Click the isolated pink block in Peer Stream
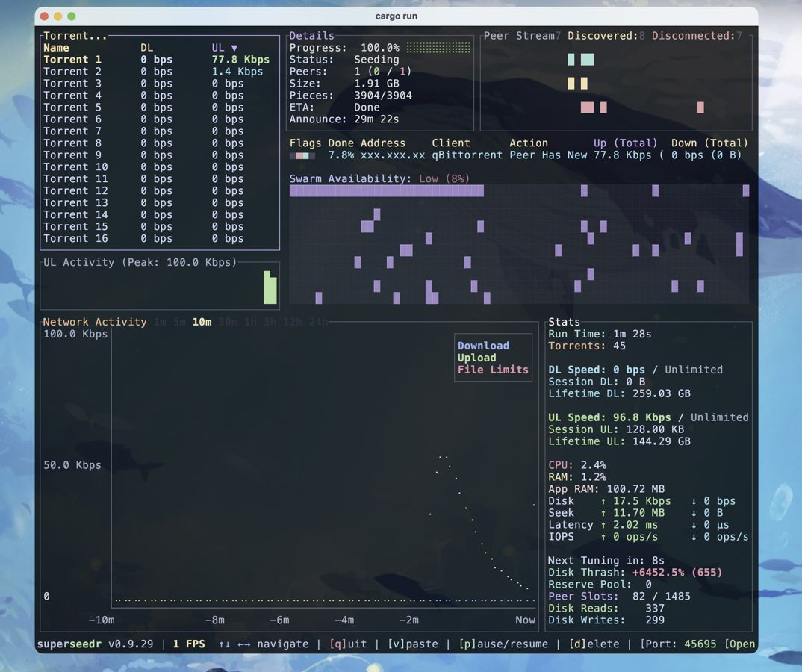802x672 pixels. [700, 108]
